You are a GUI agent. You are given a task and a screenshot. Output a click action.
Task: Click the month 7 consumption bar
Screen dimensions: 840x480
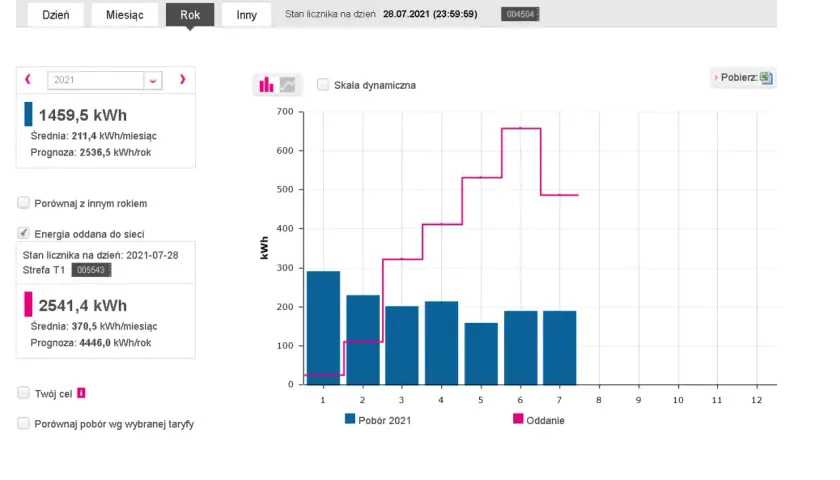560,348
